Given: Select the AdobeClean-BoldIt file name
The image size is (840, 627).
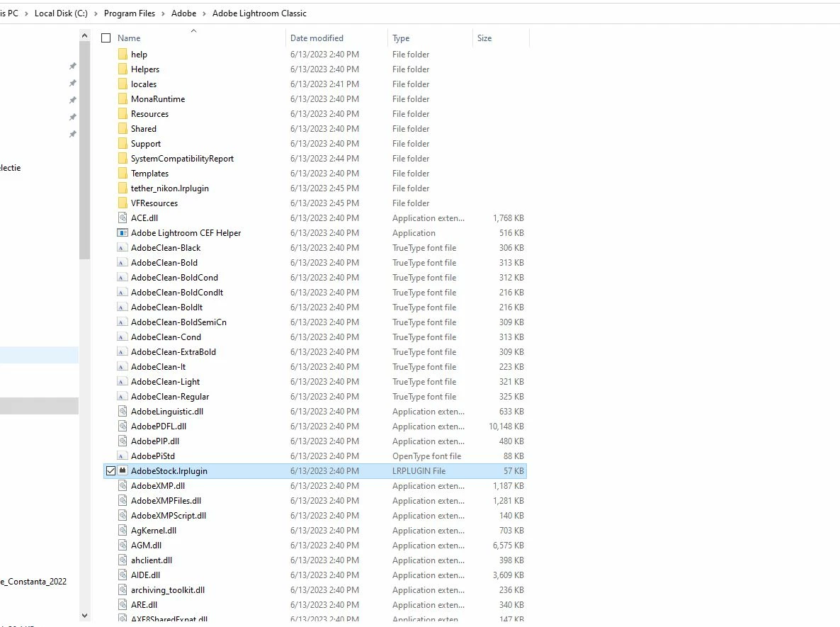Looking at the screenshot, I should (167, 307).
